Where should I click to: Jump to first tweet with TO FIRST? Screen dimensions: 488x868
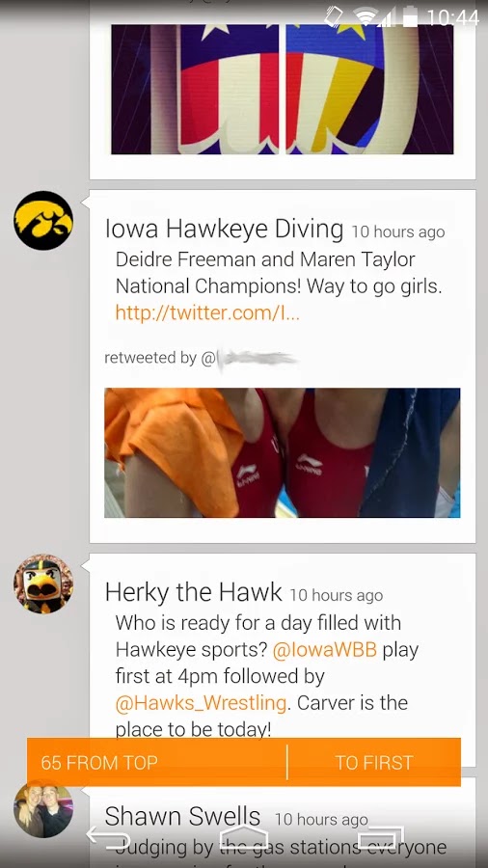tap(374, 762)
